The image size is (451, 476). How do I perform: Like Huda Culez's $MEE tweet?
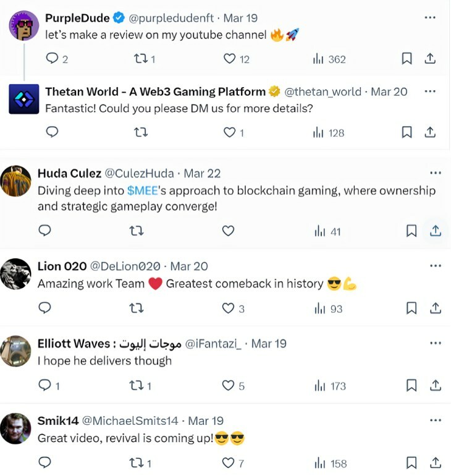click(x=228, y=231)
